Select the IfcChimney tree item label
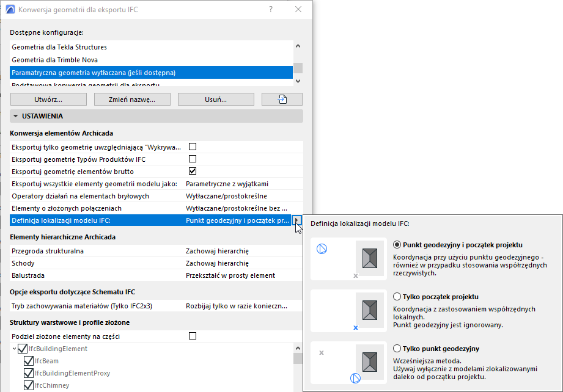The height and width of the screenshot is (392, 563). point(52,385)
